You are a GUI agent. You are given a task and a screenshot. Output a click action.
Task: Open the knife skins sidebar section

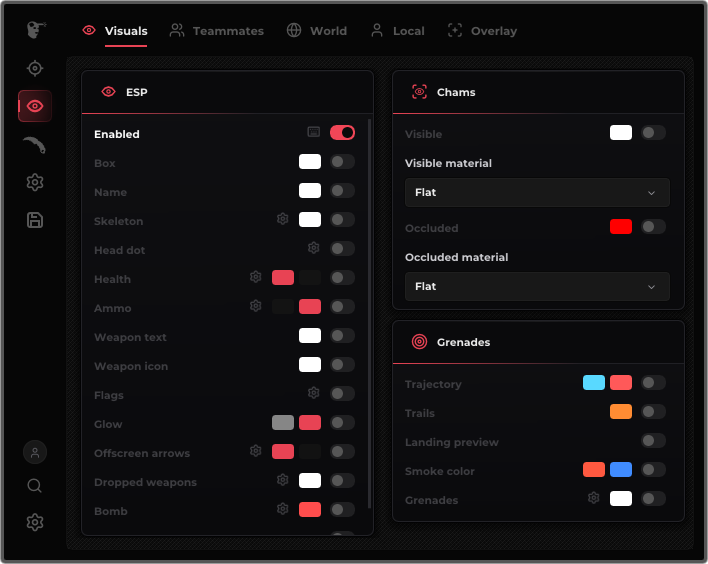point(35,145)
